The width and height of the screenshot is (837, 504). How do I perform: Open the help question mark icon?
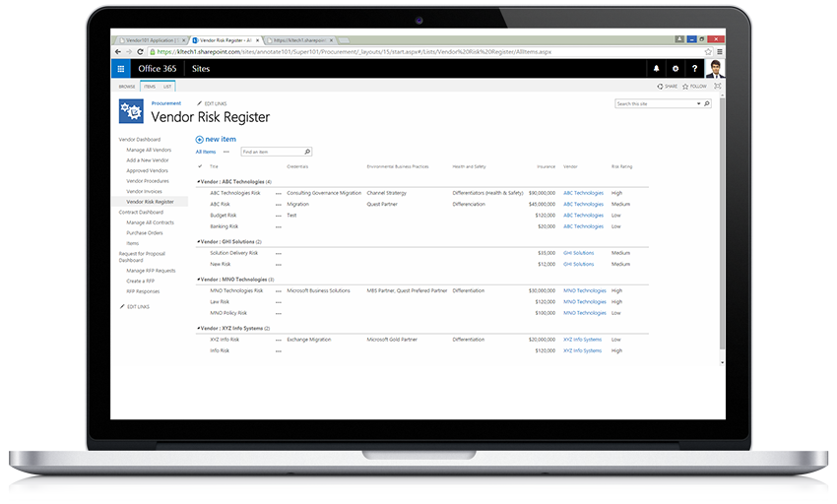[x=694, y=68]
